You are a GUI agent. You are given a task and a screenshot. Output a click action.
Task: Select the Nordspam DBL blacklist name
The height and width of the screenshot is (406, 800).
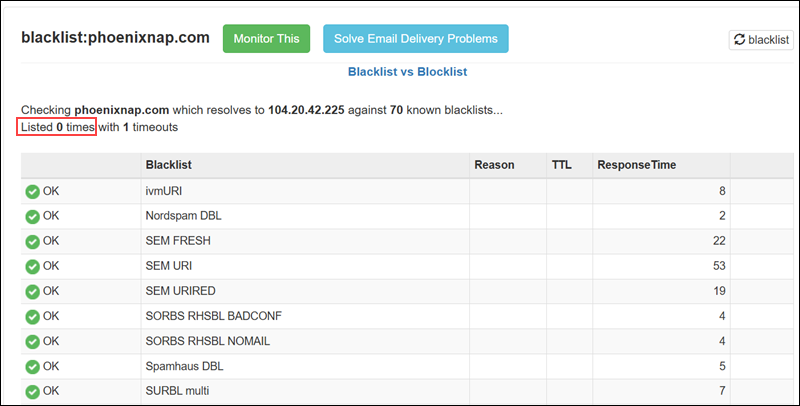(x=184, y=216)
